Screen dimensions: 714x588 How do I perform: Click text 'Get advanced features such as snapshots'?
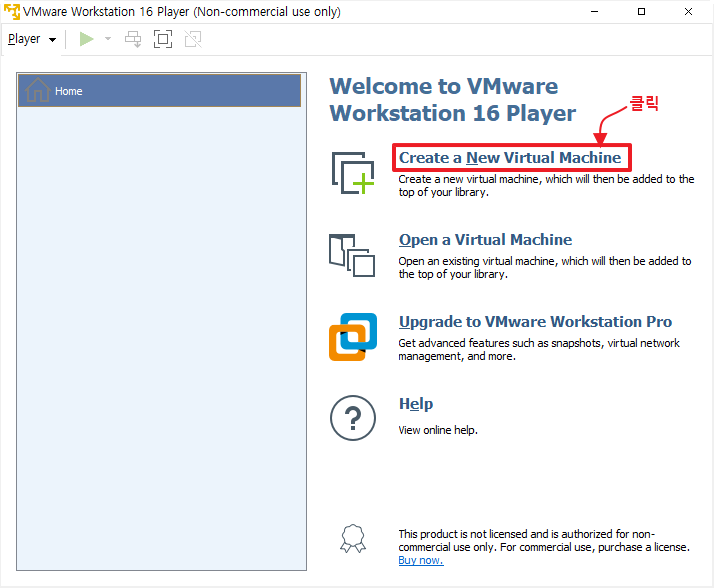tap(500, 343)
